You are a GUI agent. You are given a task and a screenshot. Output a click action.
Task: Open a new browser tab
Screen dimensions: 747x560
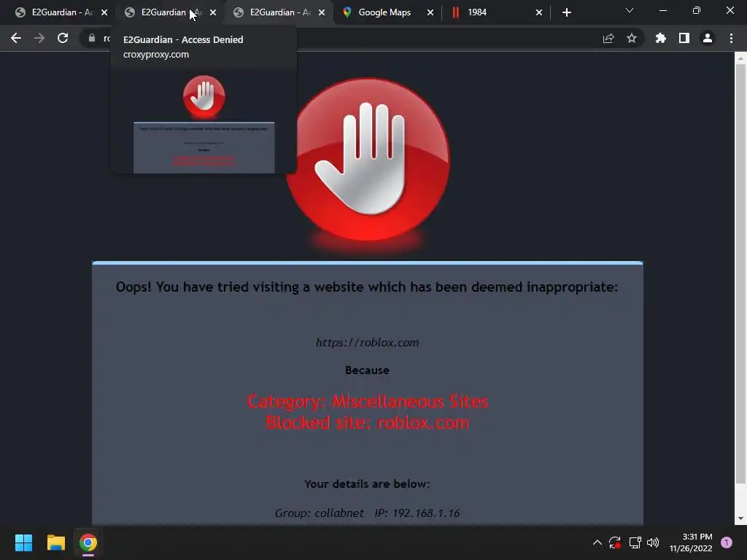tap(566, 12)
